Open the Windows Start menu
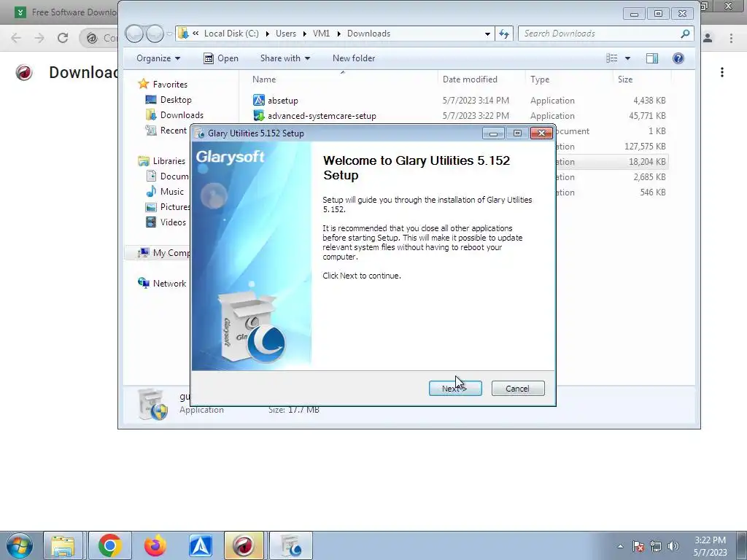747x560 pixels. tap(19, 545)
